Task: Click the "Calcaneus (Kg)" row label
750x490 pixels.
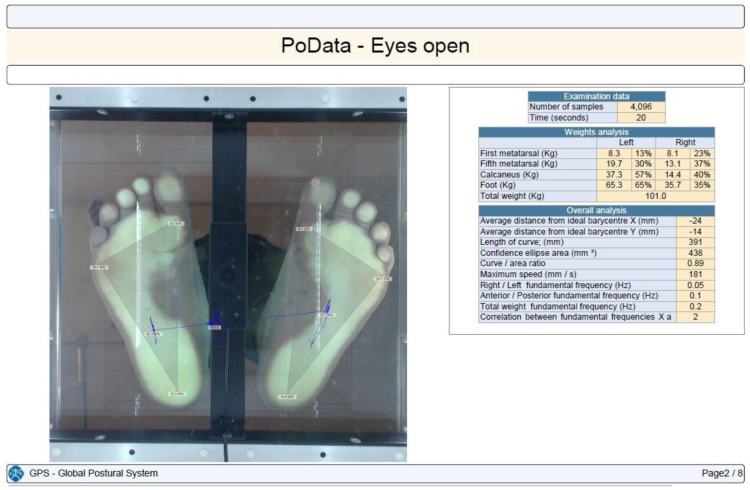Action: click(x=507, y=175)
